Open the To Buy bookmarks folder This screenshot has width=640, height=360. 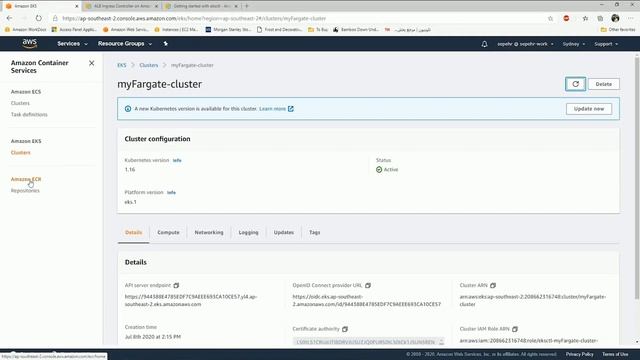tap(318, 30)
